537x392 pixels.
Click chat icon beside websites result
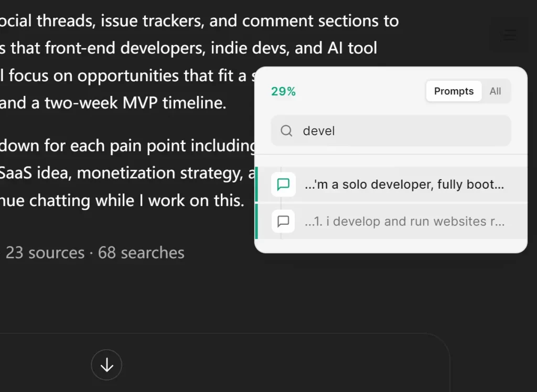pos(283,221)
